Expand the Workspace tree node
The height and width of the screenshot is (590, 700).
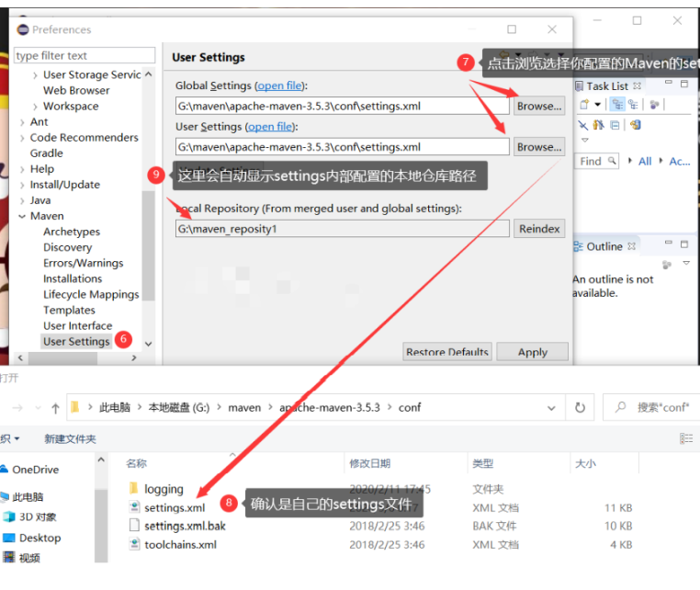click(35, 107)
